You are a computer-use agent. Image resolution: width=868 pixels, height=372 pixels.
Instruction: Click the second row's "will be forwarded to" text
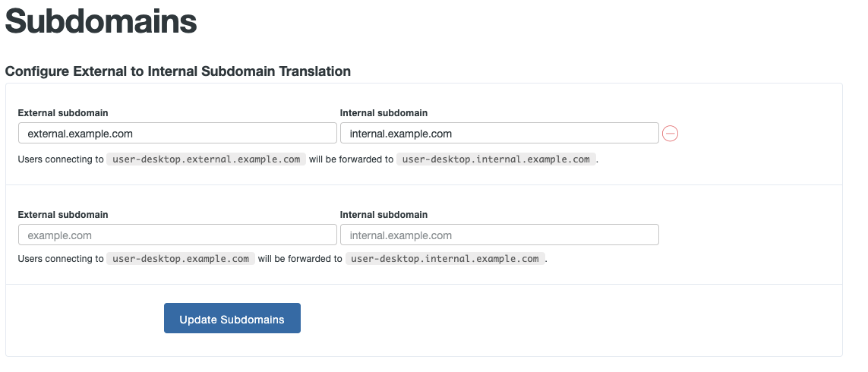click(300, 259)
